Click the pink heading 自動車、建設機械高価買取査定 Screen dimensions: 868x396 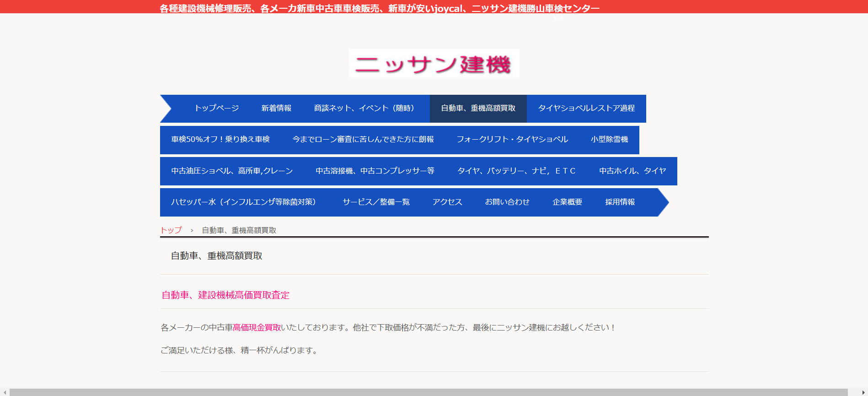coord(225,295)
